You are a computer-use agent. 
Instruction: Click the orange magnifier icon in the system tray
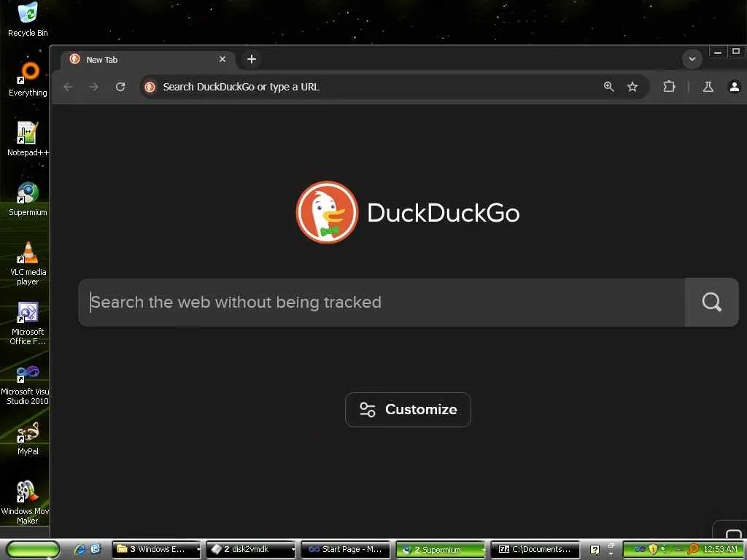coord(693,549)
